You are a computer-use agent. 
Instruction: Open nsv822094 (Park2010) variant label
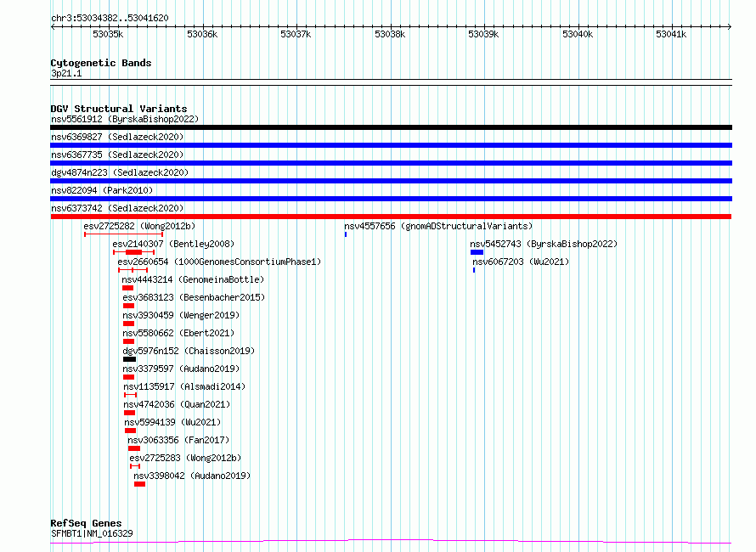tap(102, 190)
